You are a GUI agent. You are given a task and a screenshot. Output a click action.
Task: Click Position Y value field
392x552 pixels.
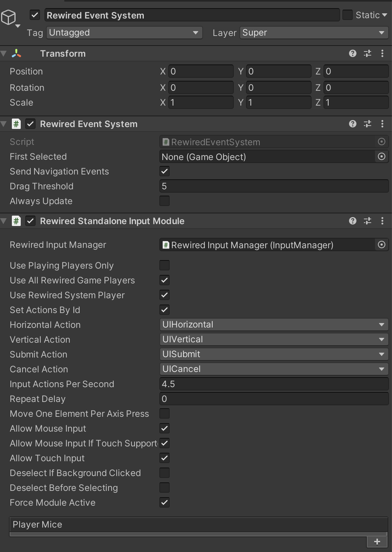tap(279, 71)
